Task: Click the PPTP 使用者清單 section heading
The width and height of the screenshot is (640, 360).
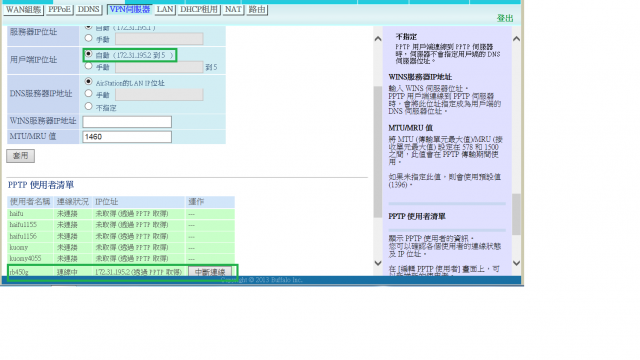Action: pos(41,185)
